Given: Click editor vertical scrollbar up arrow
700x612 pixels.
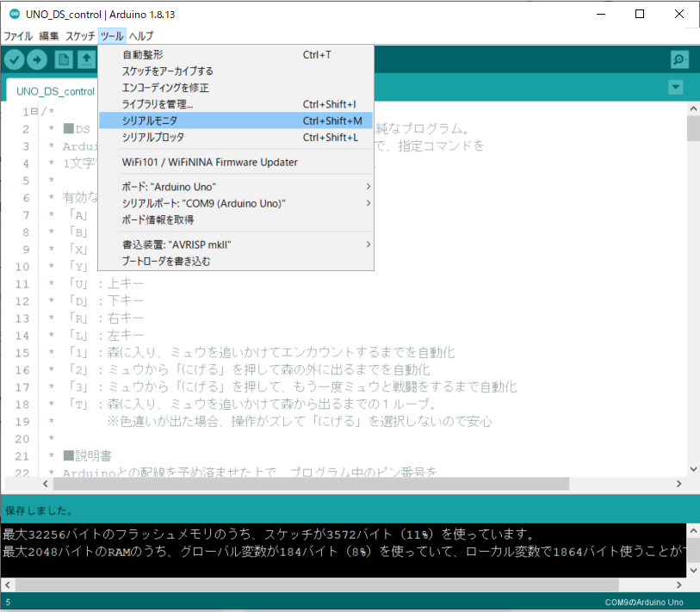Looking at the screenshot, I should [x=693, y=108].
